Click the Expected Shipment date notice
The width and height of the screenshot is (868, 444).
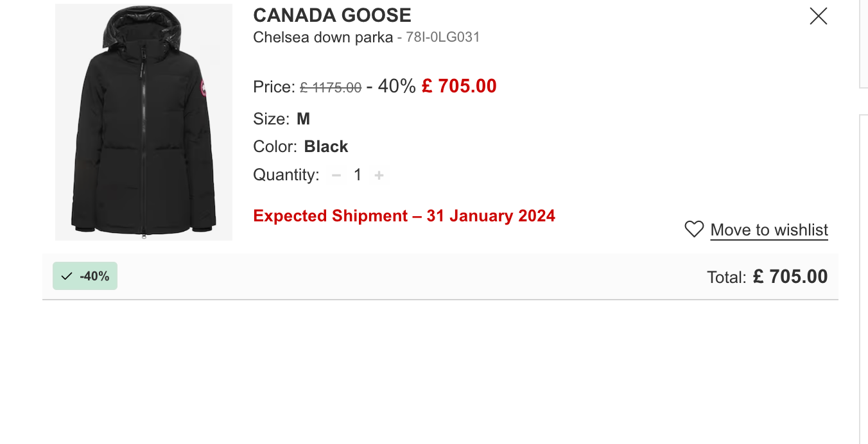coord(404,216)
